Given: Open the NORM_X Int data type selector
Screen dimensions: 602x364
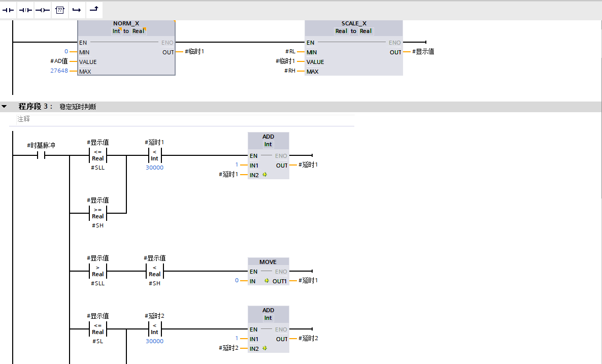Looking at the screenshot, I should [x=116, y=31].
